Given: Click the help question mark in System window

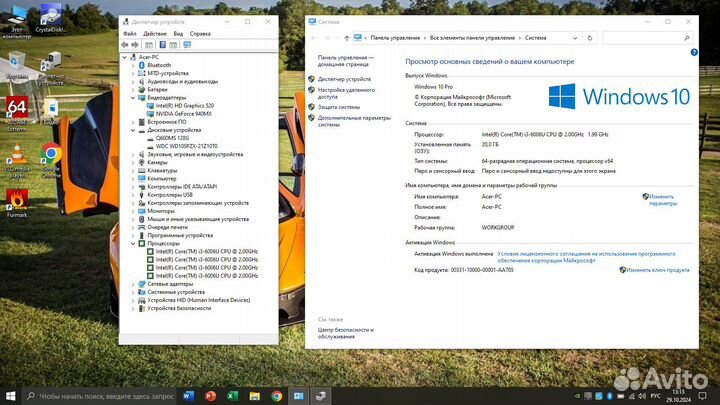Looking at the screenshot, I should pos(694,52).
